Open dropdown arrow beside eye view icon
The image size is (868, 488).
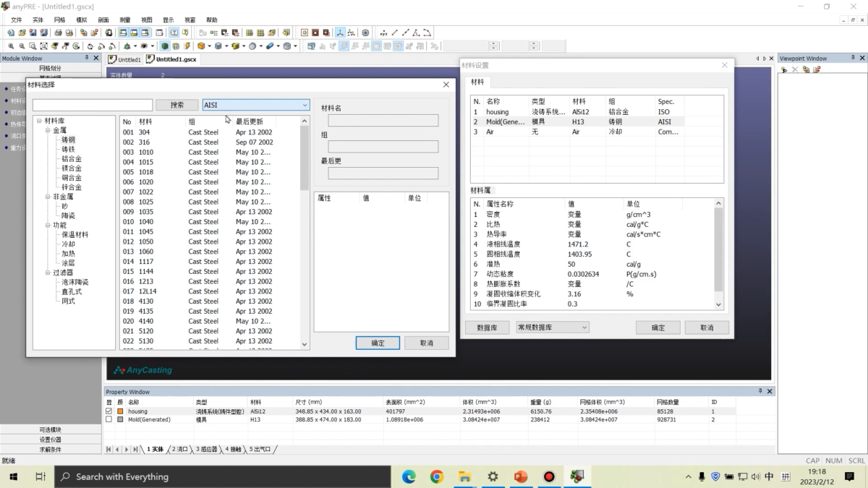pyautogui.click(x=152, y=46)
